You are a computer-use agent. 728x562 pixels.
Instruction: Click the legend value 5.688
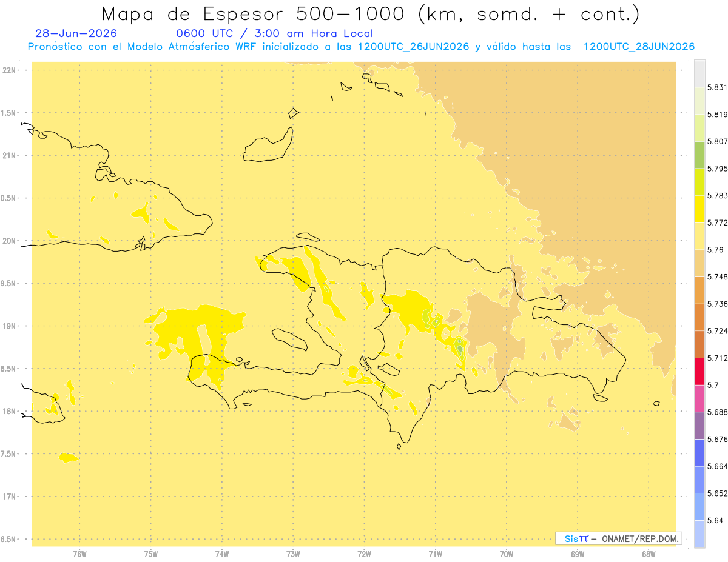click(718, 412)
